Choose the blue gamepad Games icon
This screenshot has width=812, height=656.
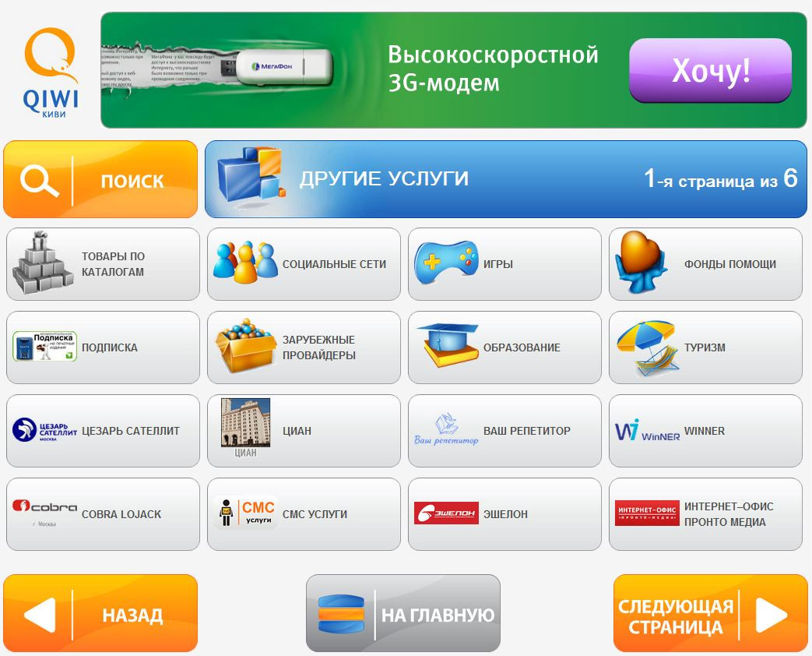click(446, 262)
